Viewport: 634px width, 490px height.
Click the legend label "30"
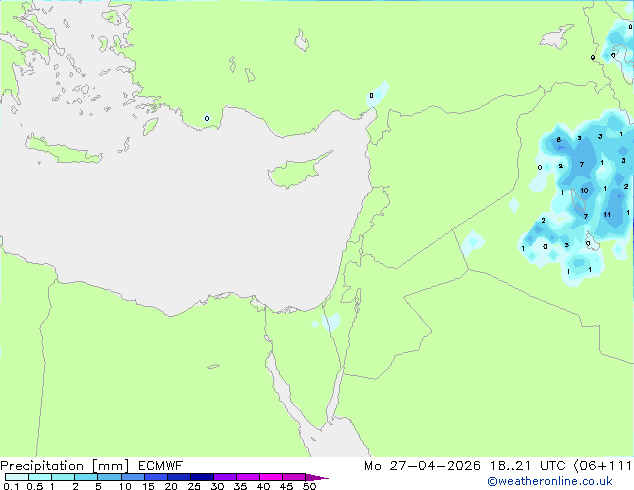[217, 486]
